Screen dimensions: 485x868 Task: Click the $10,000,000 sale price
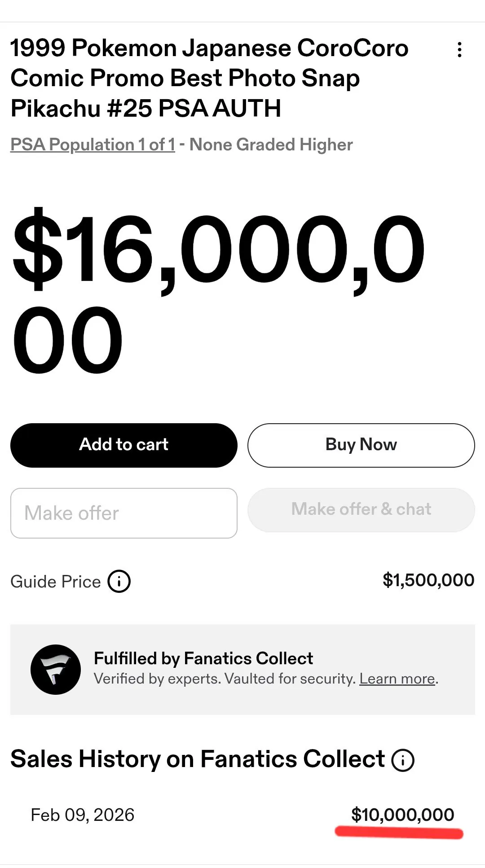[402, 815]
